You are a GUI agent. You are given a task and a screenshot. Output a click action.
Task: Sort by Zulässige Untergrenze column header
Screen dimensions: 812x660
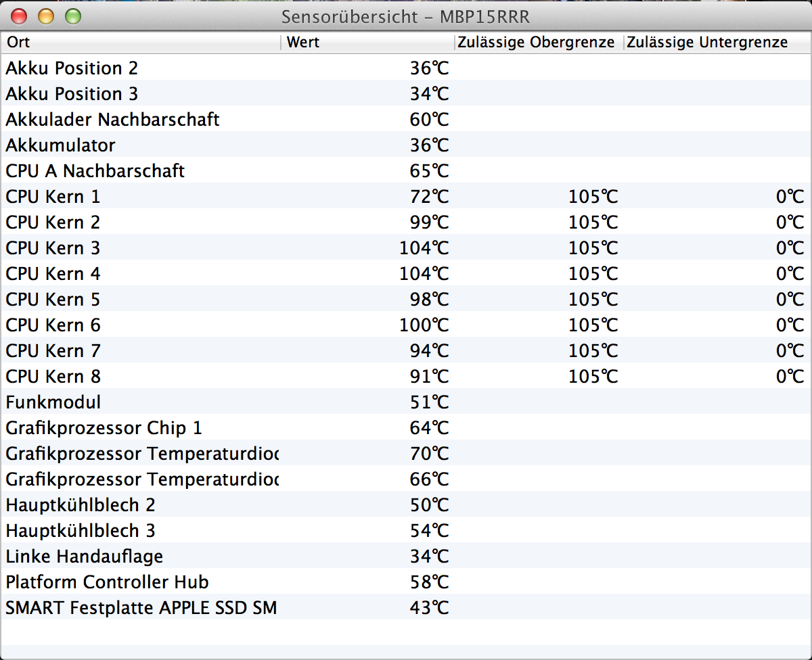tap(707, 42)
